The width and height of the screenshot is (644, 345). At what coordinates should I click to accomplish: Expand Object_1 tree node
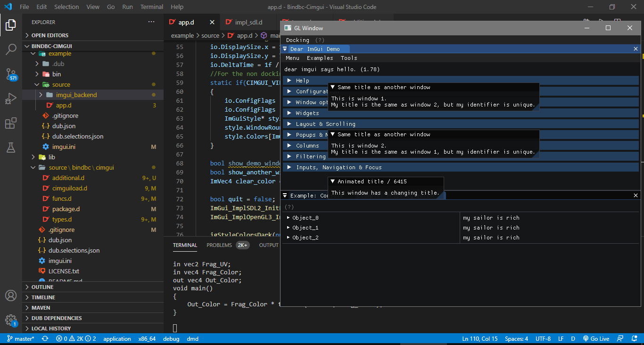pyautogui.click(x=289, y=228)
